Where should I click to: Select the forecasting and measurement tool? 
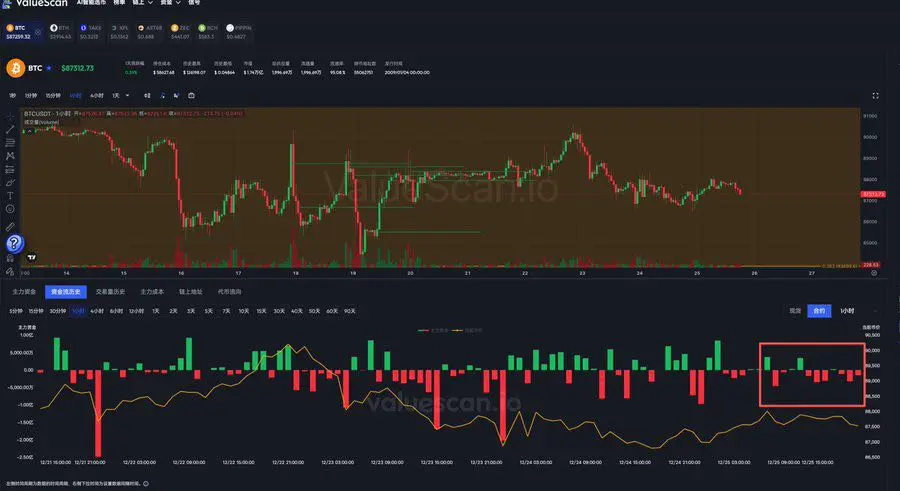10,169
